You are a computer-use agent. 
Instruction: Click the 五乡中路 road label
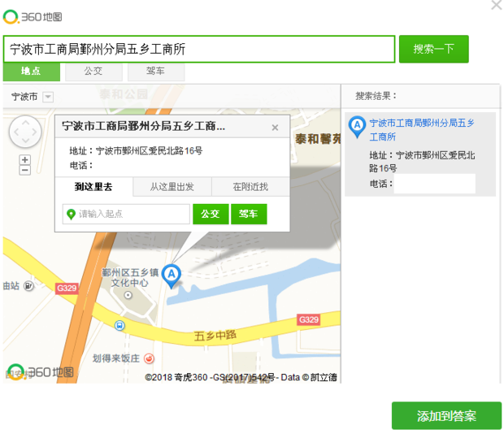(x=215, y=336)
